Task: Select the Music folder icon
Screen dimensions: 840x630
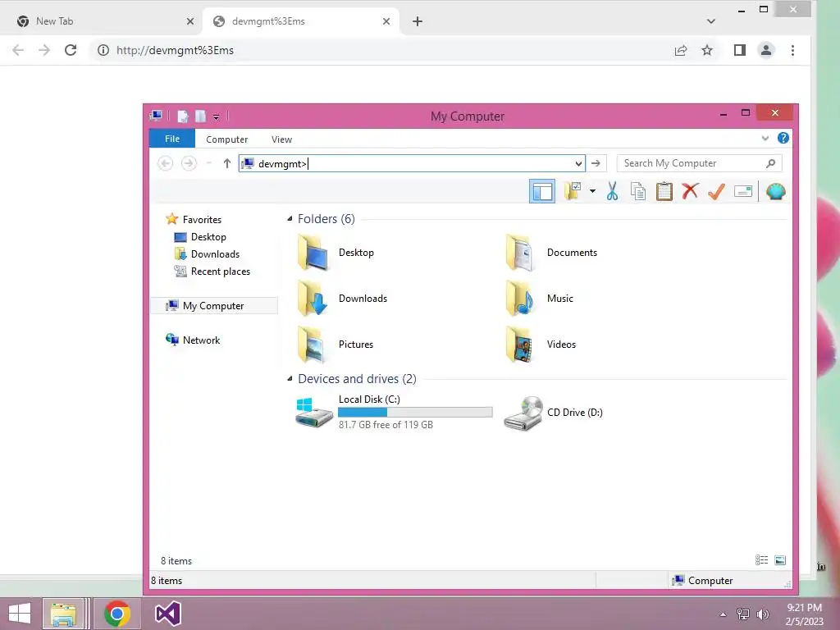Action: point(520,299)
